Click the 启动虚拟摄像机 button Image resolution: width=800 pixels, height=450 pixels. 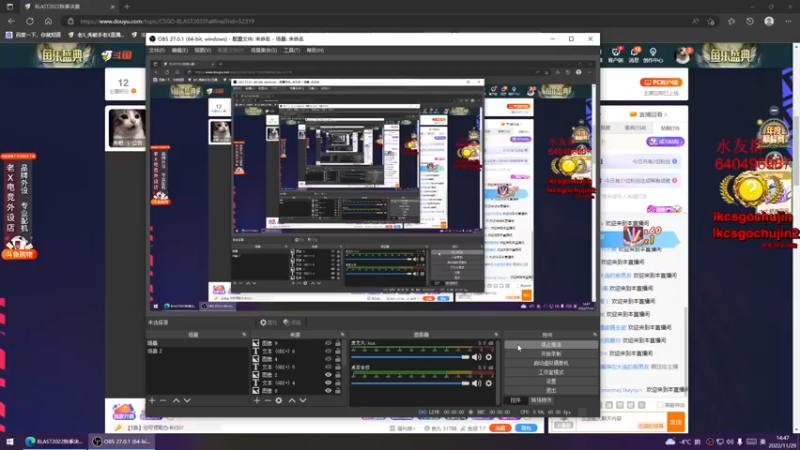tap(551, 363)
